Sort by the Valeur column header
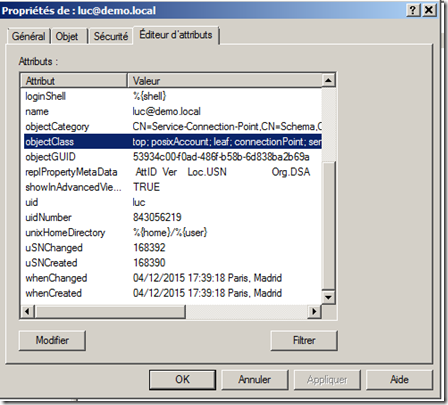Image resolution: width=448 pixels, height=405 pixels. (224, 81)
